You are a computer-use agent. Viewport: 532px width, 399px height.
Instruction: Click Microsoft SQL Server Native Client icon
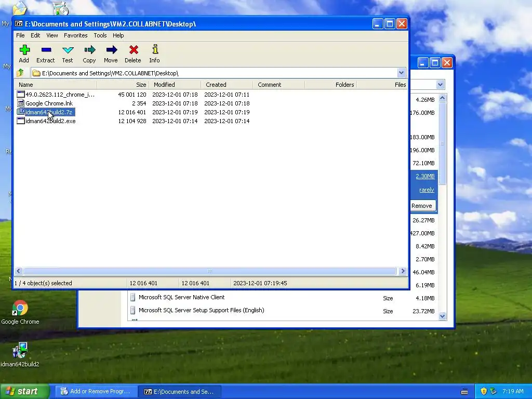click(133, 297)
